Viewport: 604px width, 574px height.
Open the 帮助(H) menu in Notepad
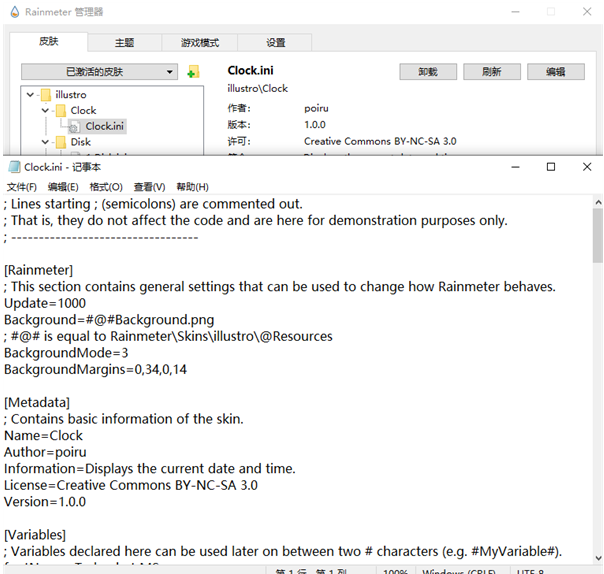point(192,187)
